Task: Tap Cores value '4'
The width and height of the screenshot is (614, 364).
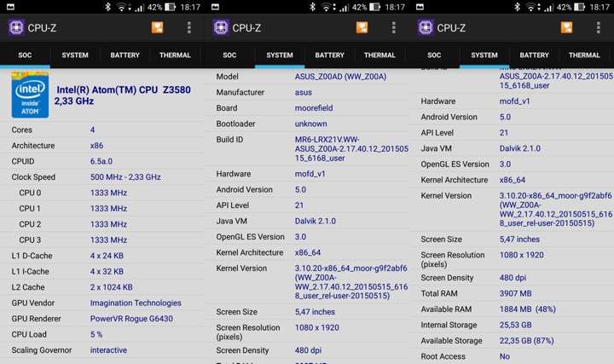Action: [92, 130]
